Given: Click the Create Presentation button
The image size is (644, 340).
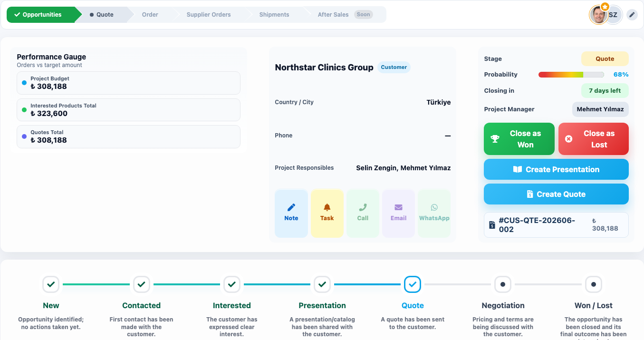Looking at the screenshot, I should (556, 169).
